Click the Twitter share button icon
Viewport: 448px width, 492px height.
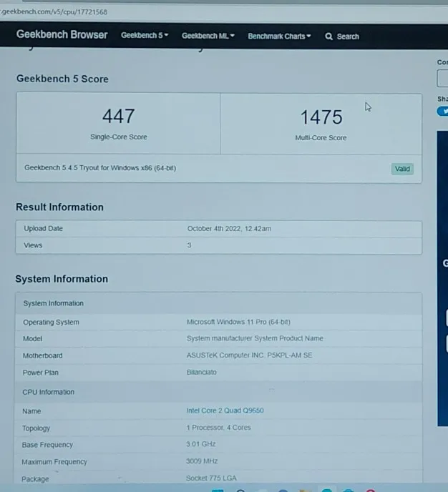pos(443,111)
